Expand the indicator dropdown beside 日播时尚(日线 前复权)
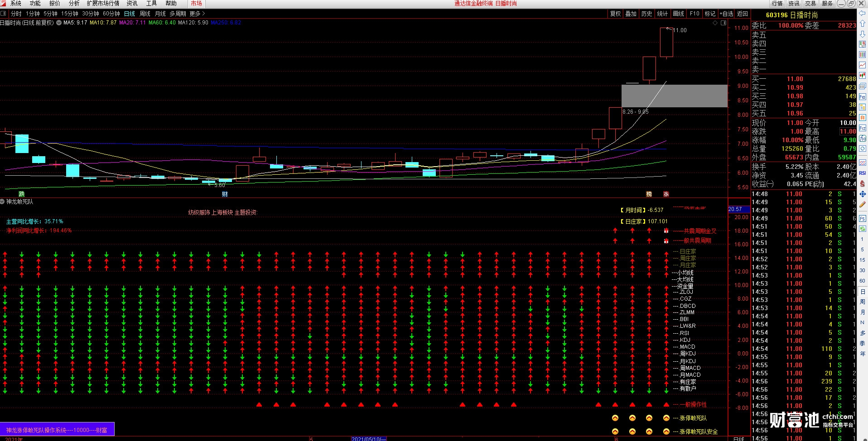 [59, 23]
